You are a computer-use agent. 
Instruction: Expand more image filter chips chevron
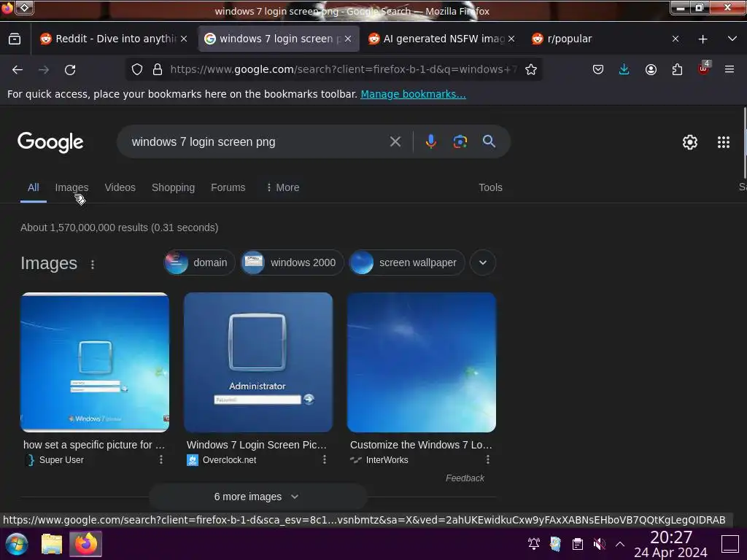pos(483,262)
